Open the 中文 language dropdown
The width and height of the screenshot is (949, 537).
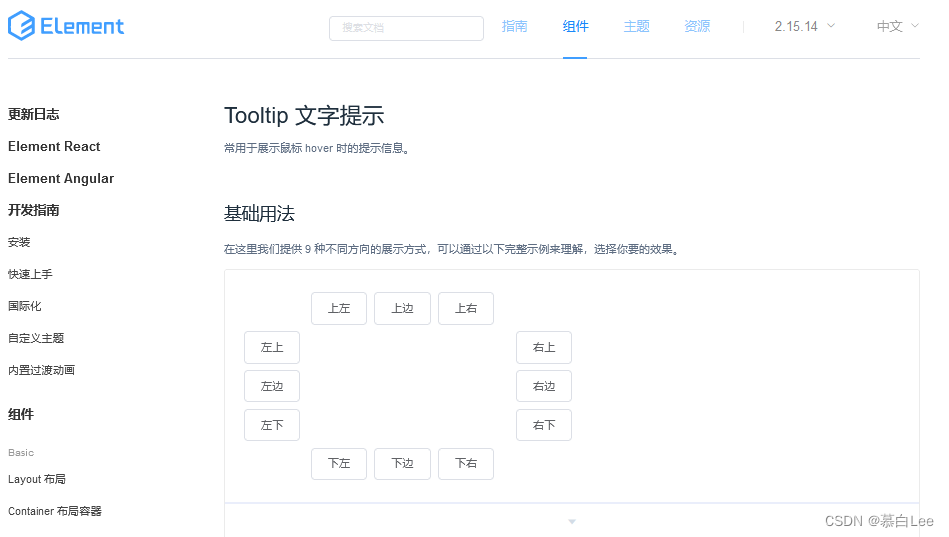coord(898,27)
